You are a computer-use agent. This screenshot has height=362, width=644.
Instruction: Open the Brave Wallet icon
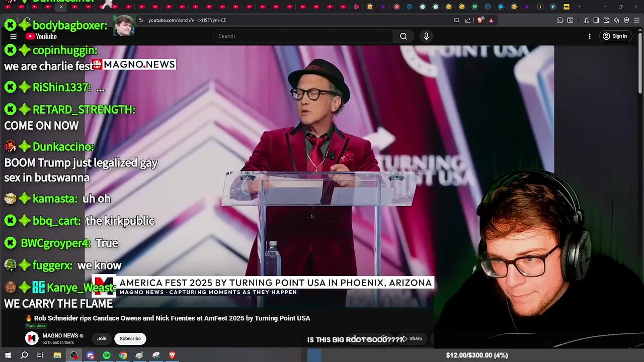[606, 20]
